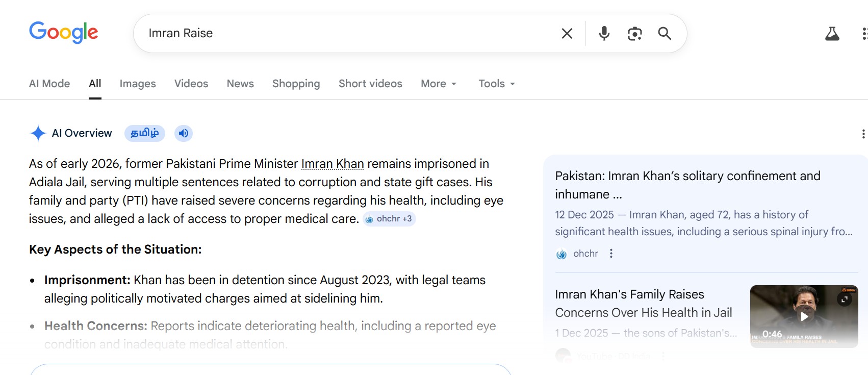Click the Google logo
Image resolution: width=868 pixels, height=375 pixels.
tap(64, 33)
